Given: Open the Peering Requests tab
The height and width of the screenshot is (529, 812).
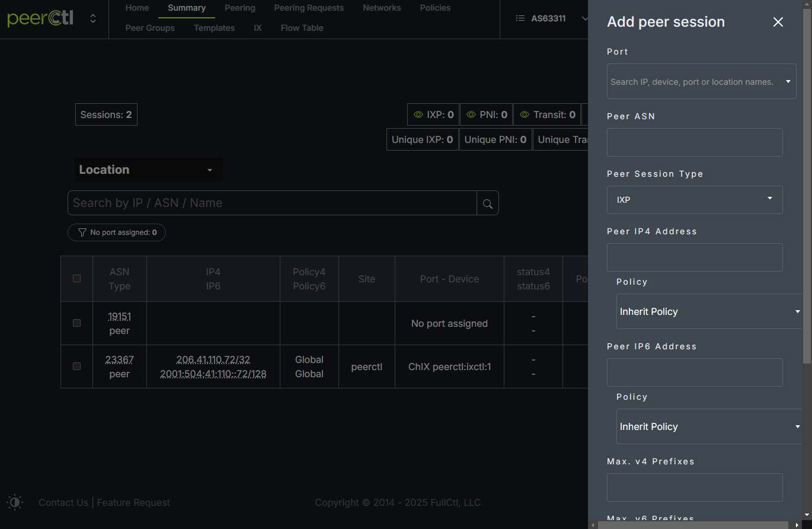Looking at the screenshot, I should pos(309,8).
